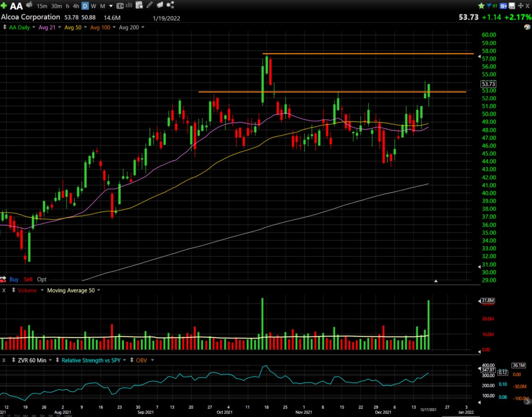Open the Avg 100 dropdown arrow
Screen dimensions: 532x417
114,28
